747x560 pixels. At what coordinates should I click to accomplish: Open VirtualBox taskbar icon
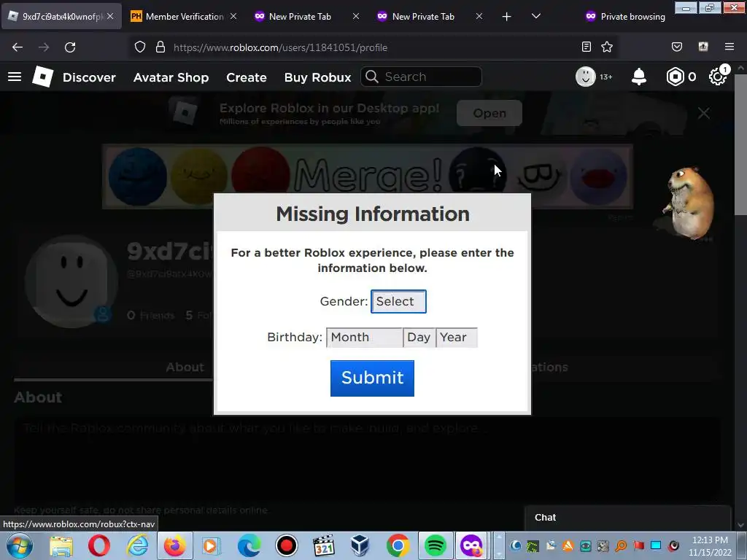pos(360,545)
